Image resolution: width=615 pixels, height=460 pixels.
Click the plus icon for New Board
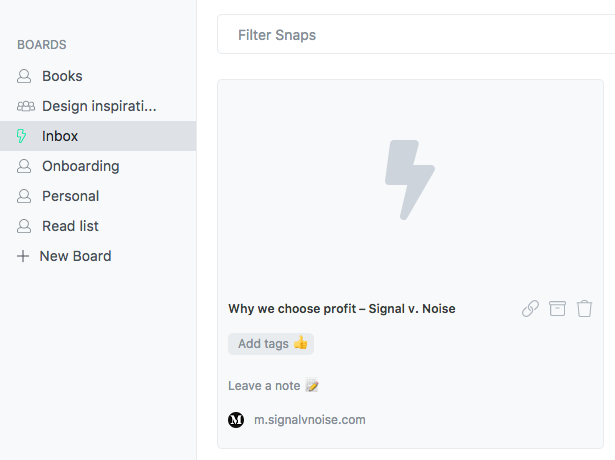click(23, 256)
